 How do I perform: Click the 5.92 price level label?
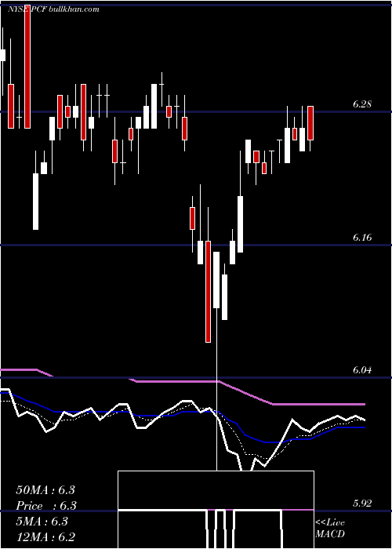pos(362,504)
